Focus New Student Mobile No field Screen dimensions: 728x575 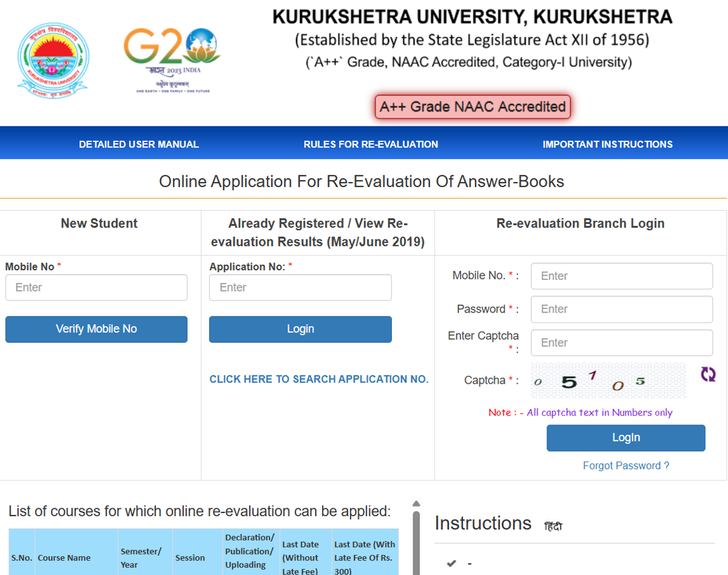point(96,287)
